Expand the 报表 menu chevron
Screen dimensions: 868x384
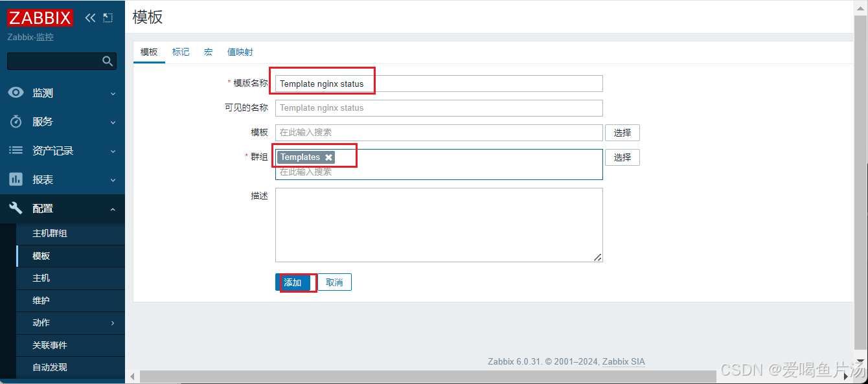[x=113, y=180]
